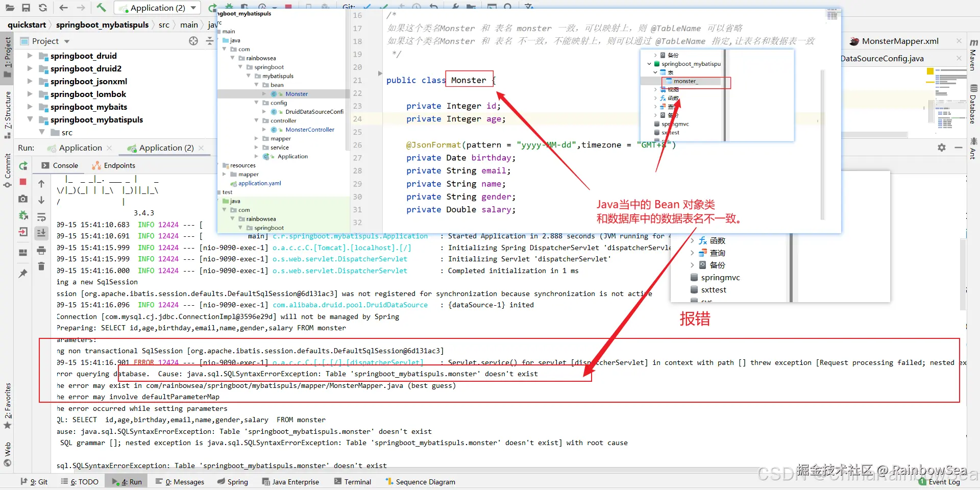Viewport: 980px width, 490px height.
Task: Select MonsterController in the overlay tree
Action: click(309, 130)
